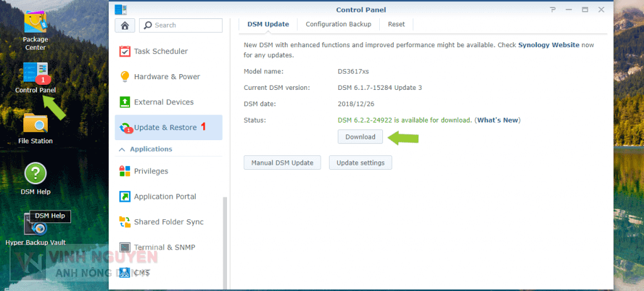Click the Control Panel home icon
This screenshot has width=644, height=291.
(125, 25)
